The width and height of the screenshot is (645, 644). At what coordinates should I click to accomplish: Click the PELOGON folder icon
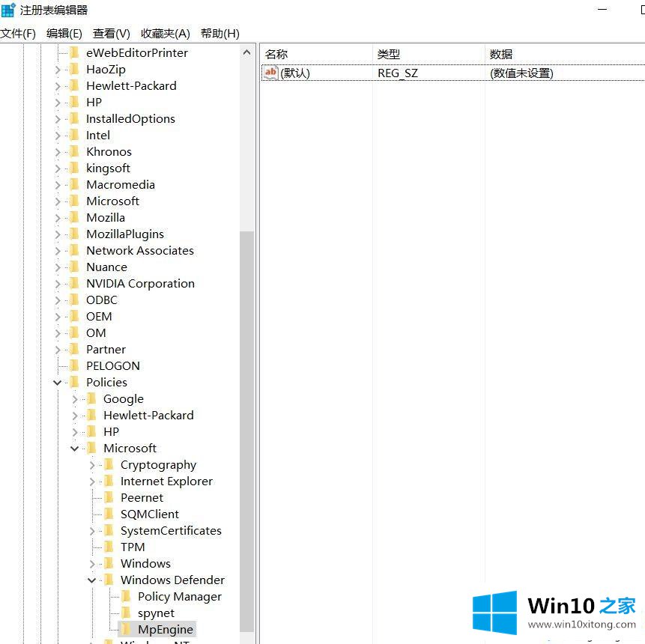(x=74, y=365)
